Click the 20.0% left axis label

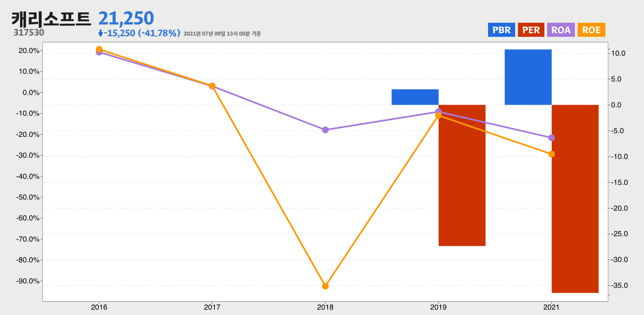tap(29, 51)
